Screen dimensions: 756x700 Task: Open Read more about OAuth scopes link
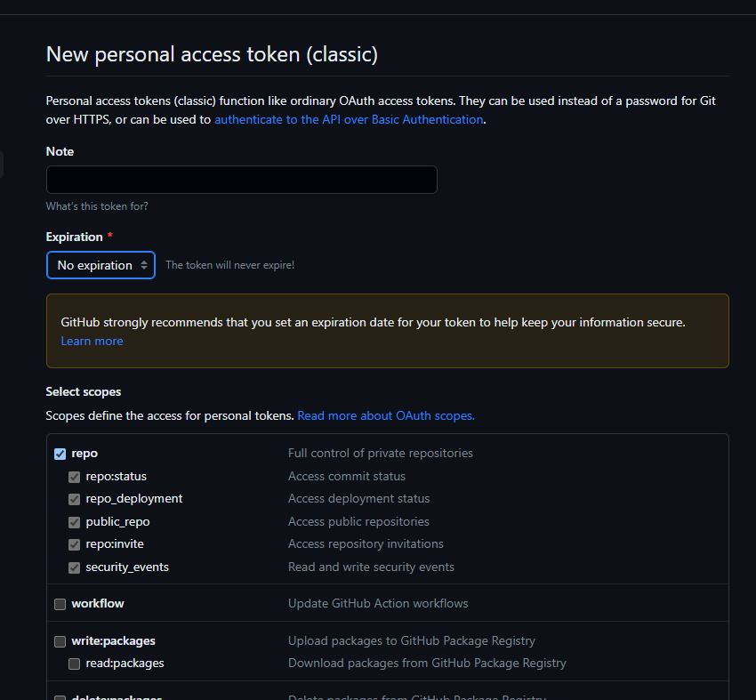coord(386,415)
